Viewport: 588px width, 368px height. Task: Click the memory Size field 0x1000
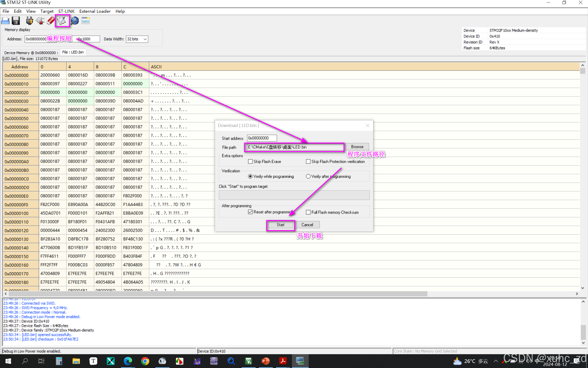tap(85, 39)
